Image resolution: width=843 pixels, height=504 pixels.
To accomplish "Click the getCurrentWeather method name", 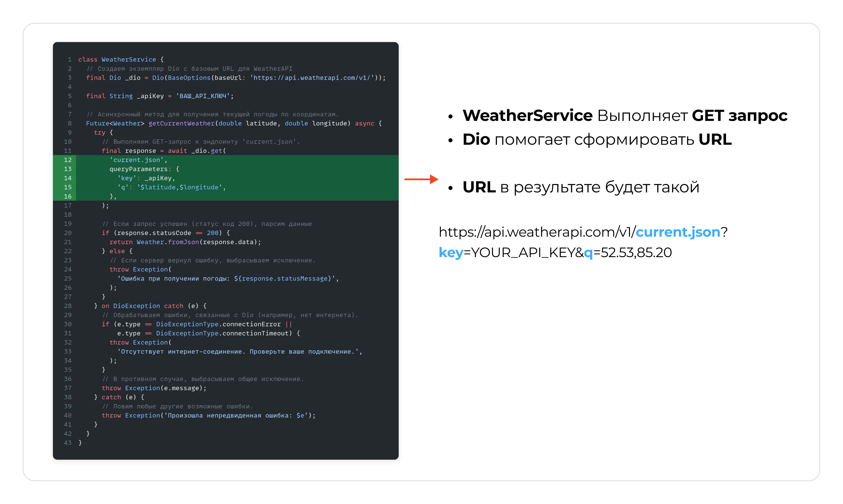I will pos(181,123).
